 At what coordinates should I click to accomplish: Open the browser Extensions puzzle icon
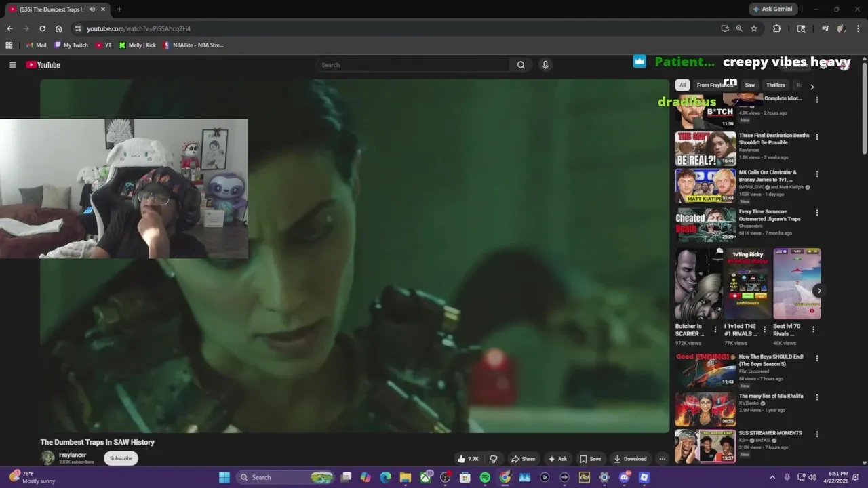777,28
